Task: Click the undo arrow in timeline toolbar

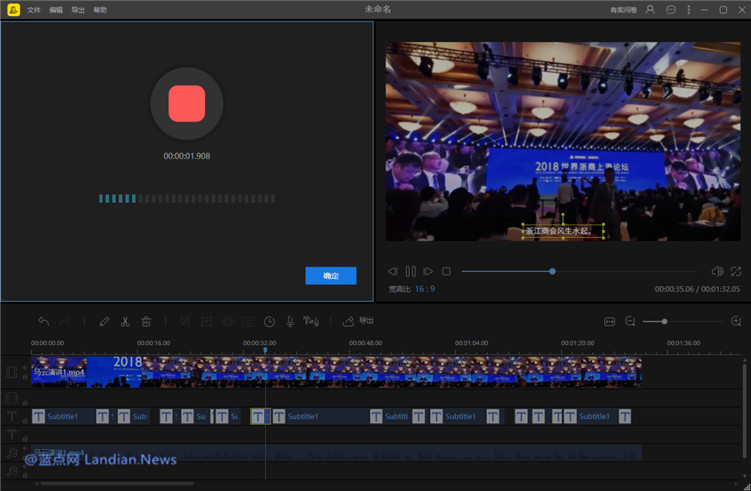Action: 44,321
